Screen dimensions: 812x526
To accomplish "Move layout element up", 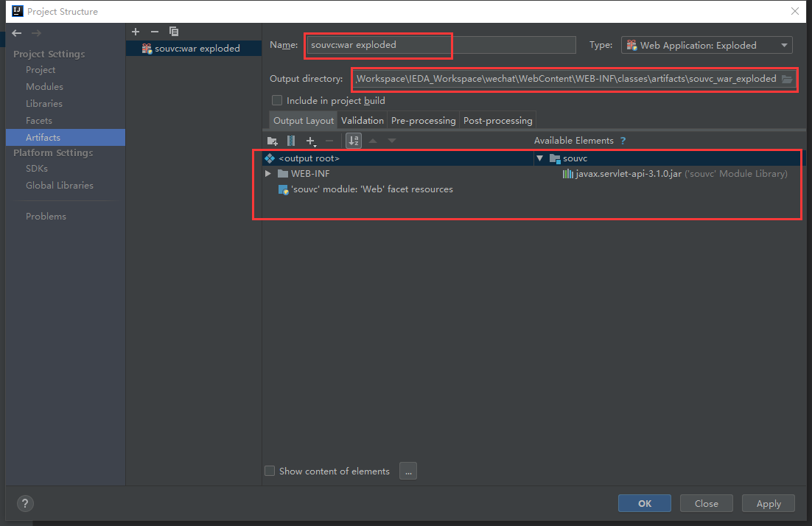I will (x=373, y=141).
